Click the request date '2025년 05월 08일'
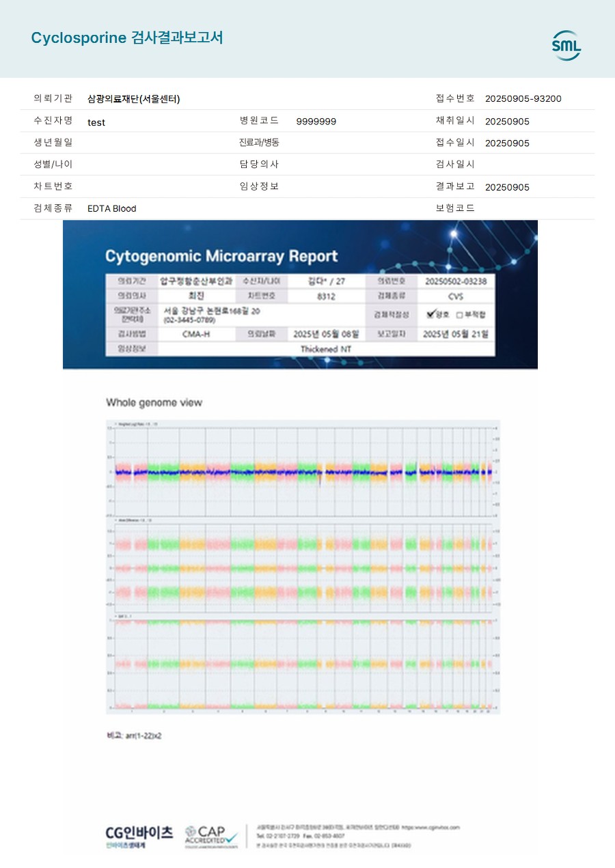615x868 pixels. pos(326,335)
